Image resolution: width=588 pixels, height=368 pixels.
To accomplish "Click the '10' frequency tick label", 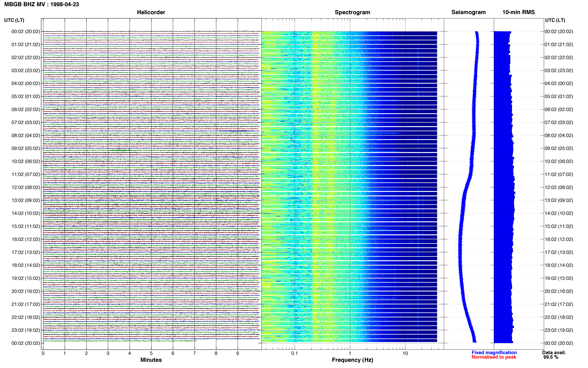I will coord(405,353).
